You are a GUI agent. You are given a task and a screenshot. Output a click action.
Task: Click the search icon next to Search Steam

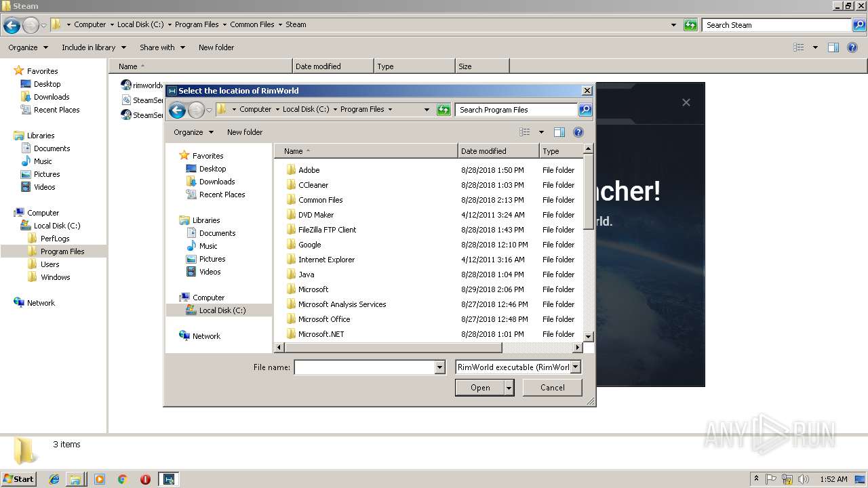859,25
